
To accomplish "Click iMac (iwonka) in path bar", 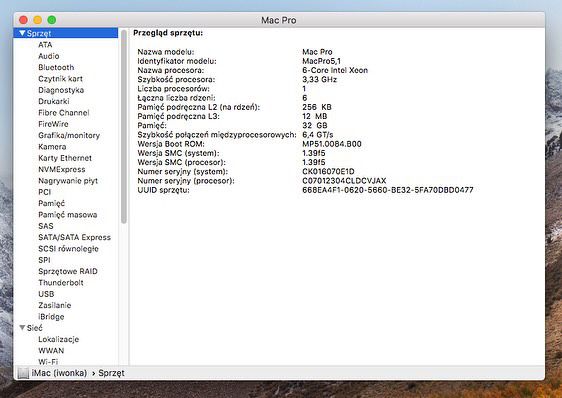I will 59,373.
